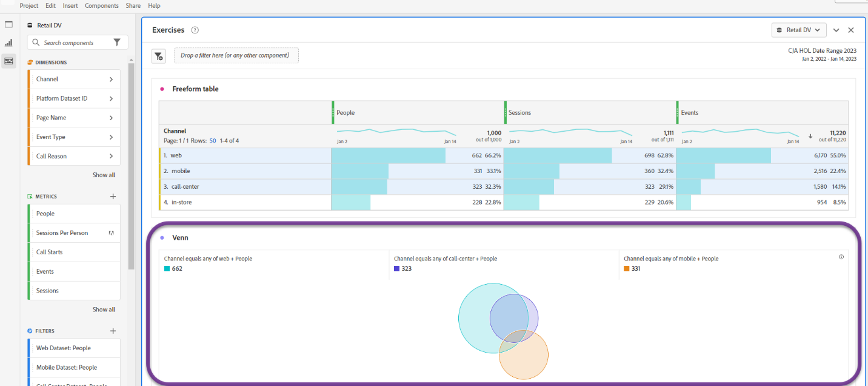
Task: Click the People column header
Action: click(x=418, y=113)
